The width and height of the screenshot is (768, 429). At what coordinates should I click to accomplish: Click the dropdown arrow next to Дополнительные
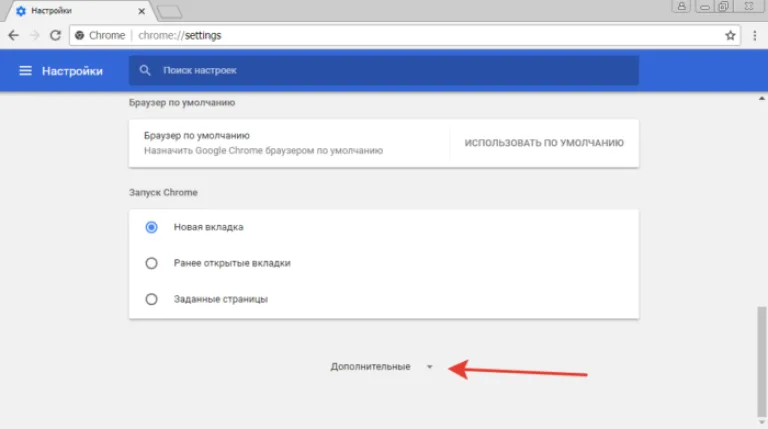[430, 367]
